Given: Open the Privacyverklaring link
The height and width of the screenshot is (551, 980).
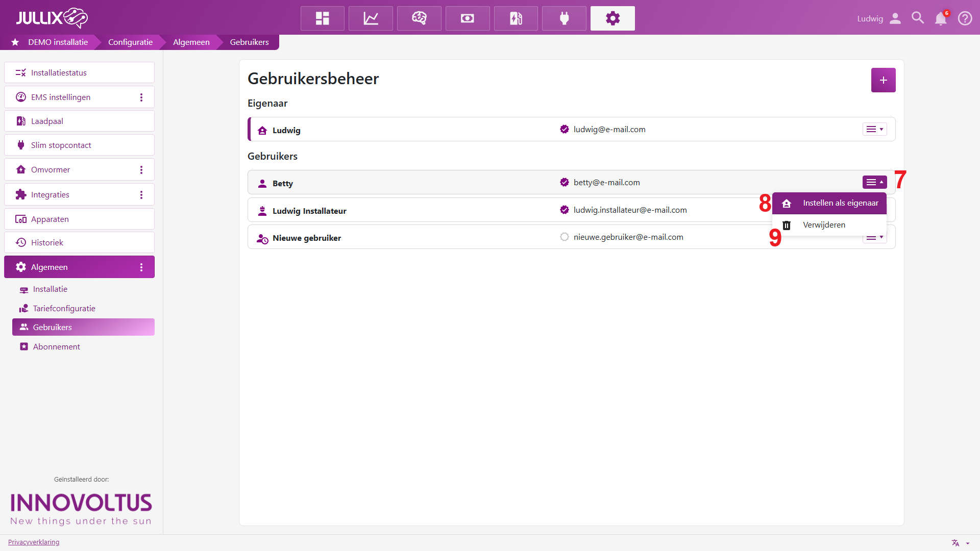Looking at the screenshot, I should click(x=34, y=542).
